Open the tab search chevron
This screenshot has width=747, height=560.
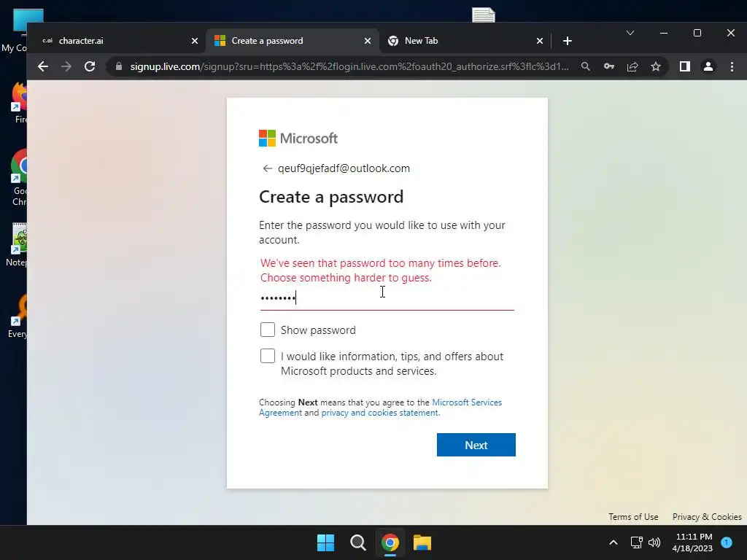tap(630, 33)
